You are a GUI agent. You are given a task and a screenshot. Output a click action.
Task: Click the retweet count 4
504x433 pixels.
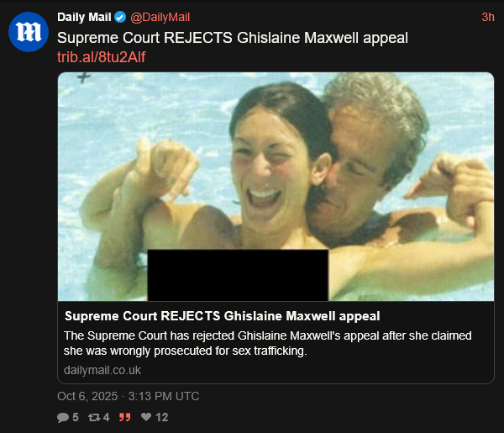106,418
